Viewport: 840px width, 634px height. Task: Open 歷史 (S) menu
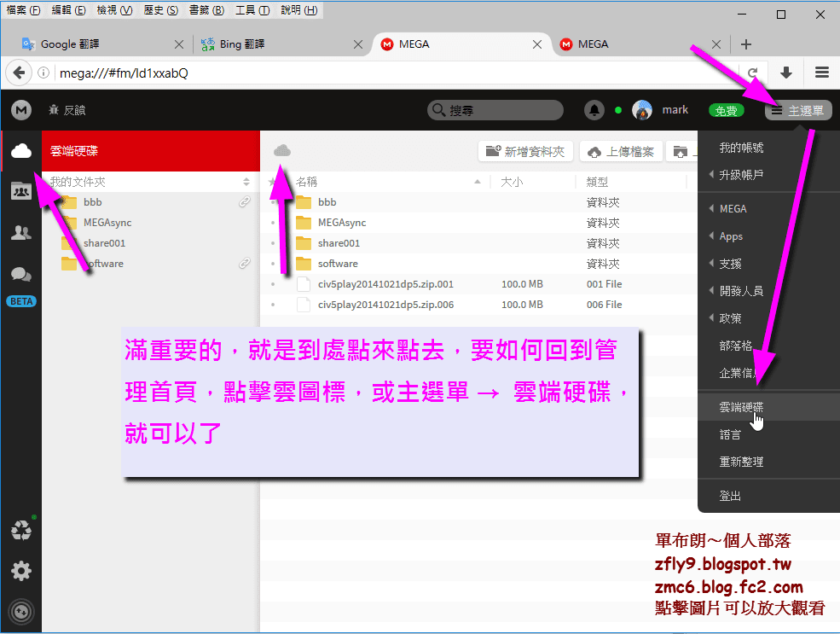pyautogui.click(x=160, y=10)
